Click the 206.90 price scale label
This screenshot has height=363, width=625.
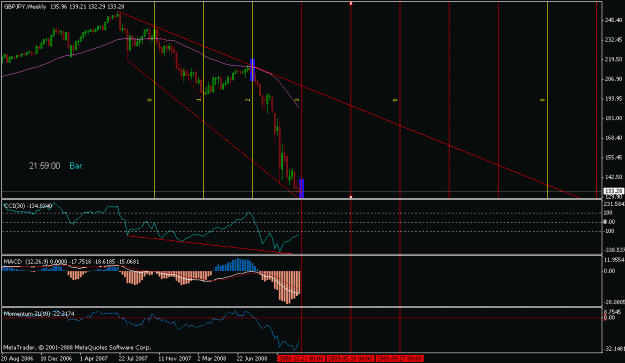pos(613,79)
